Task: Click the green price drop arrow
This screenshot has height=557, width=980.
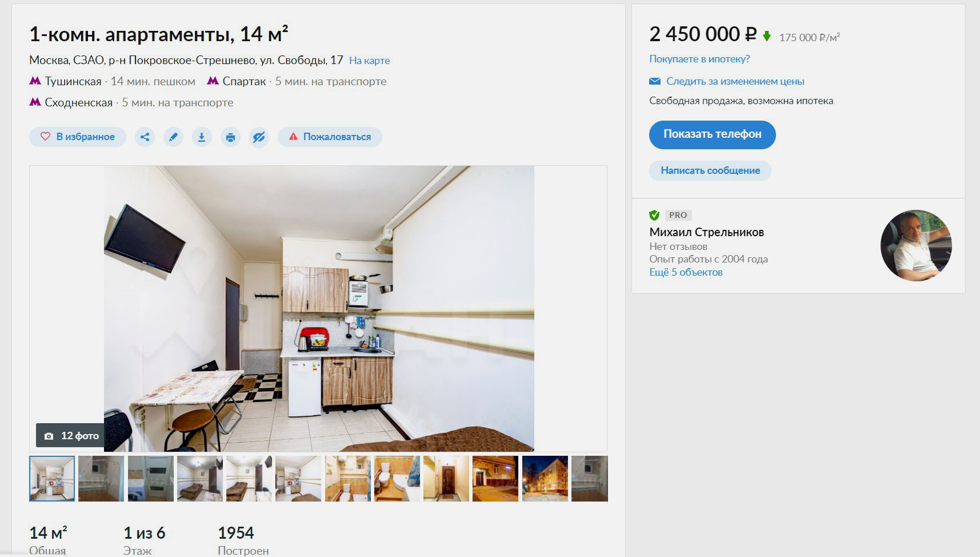Action: pyautogui.click(x=767, y=37)
